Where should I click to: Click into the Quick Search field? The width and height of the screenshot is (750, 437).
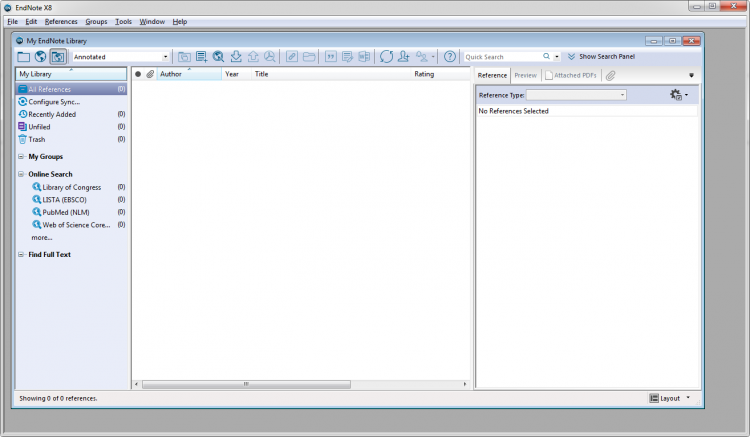[502, 57]
